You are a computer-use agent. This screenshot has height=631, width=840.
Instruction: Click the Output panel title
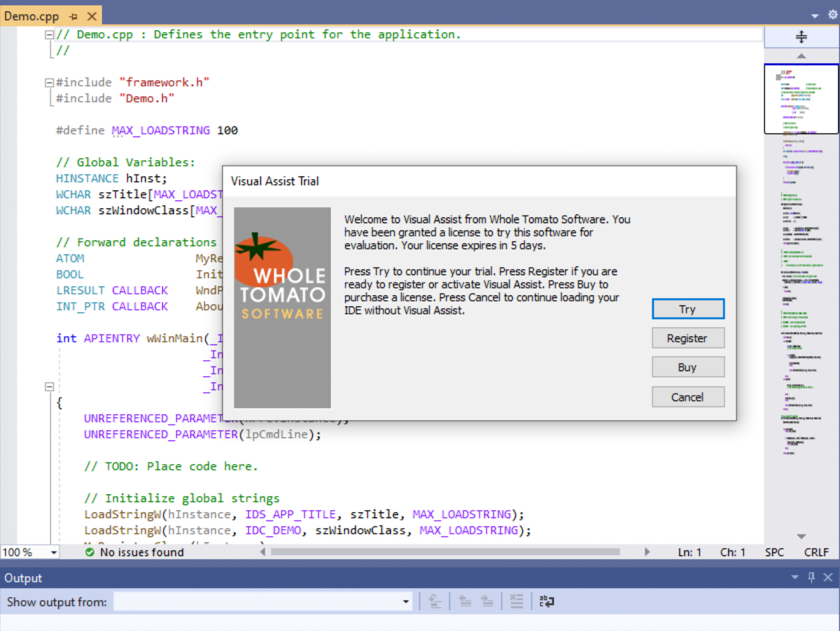tap(23, 578)
